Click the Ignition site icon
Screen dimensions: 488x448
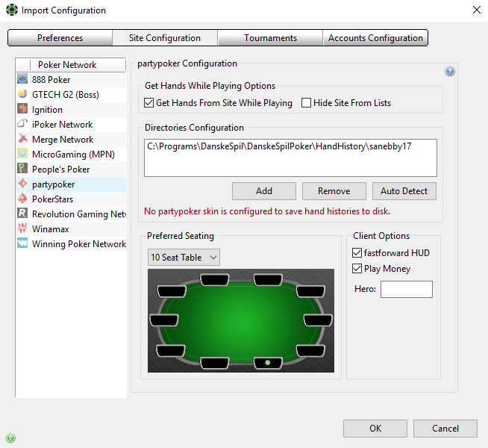tap(22, 109)
